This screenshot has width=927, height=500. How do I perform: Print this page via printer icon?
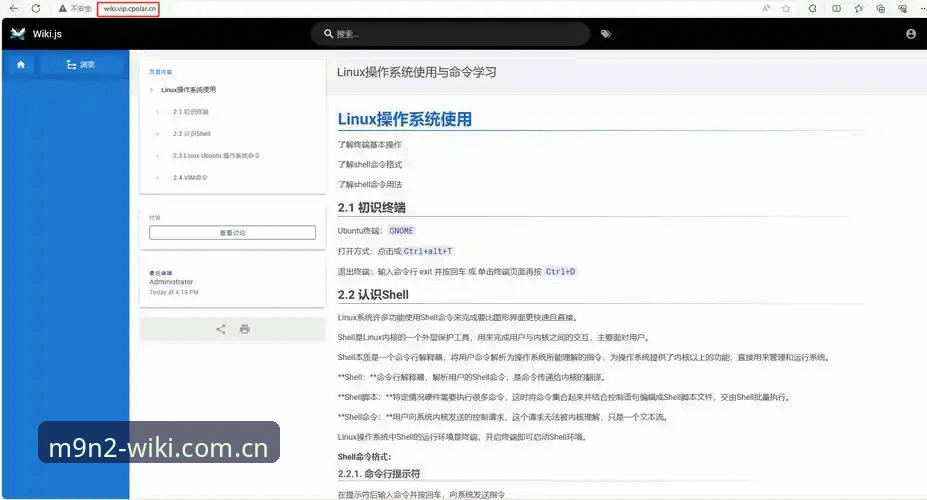click(245, 329)
